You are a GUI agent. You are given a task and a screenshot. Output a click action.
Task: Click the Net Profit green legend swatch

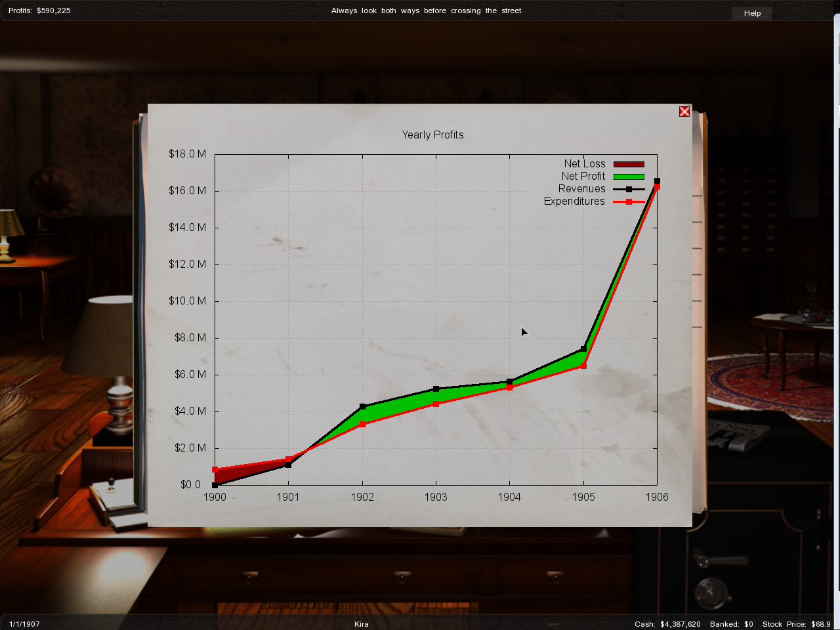(628, 177)
